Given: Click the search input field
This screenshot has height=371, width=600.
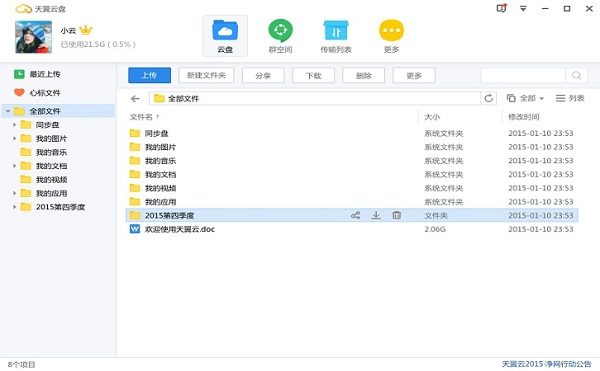Looking at the screenshot, I should (x=523, y=75).
